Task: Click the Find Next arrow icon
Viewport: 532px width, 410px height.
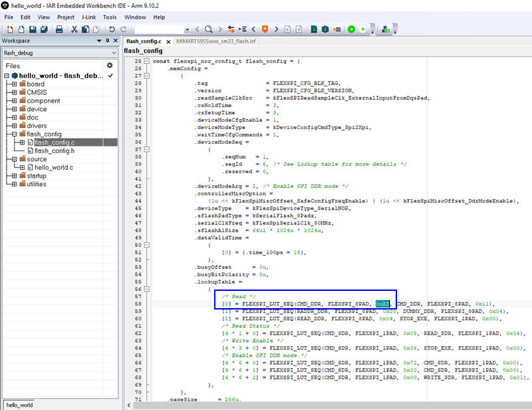Action: [x=220, y=29]
